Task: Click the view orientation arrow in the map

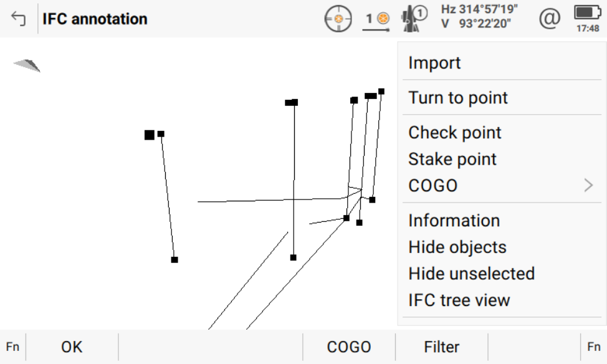Action: (x=27, y=64)
